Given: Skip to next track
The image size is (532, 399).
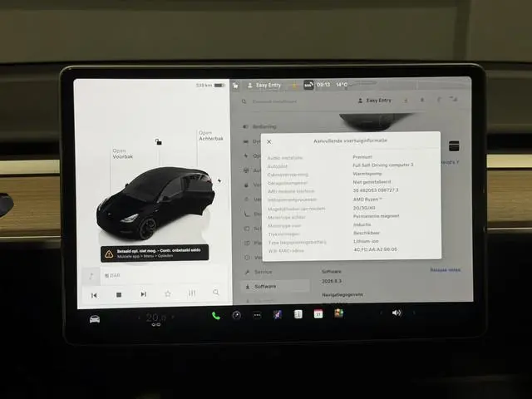Looking at the screenshot, I should point(144,294).
